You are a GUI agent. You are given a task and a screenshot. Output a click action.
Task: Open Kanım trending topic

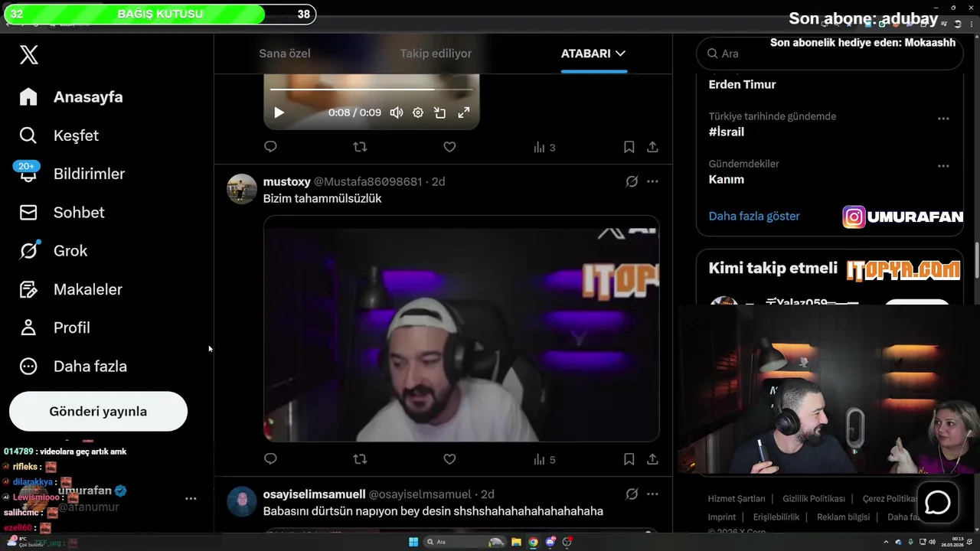[727, 179]
